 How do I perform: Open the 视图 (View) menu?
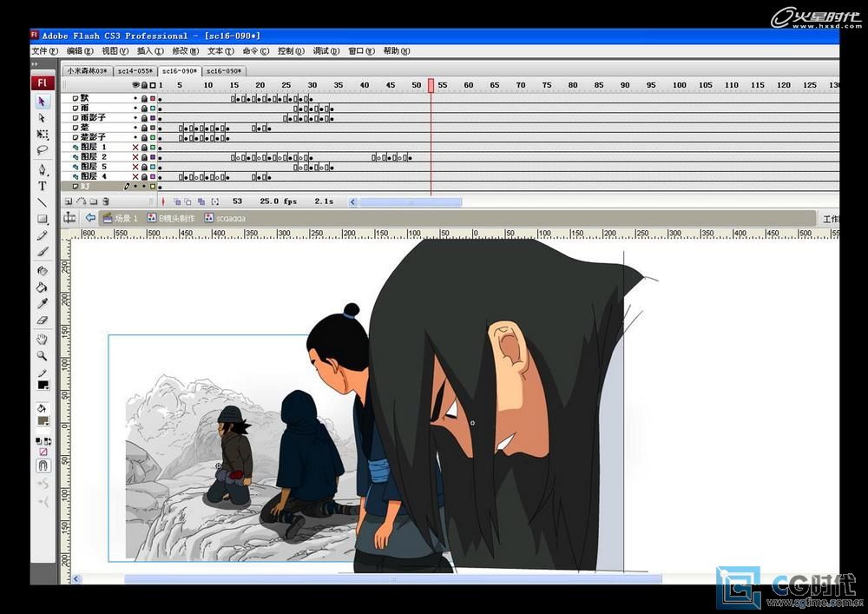(x=115, y=51)
